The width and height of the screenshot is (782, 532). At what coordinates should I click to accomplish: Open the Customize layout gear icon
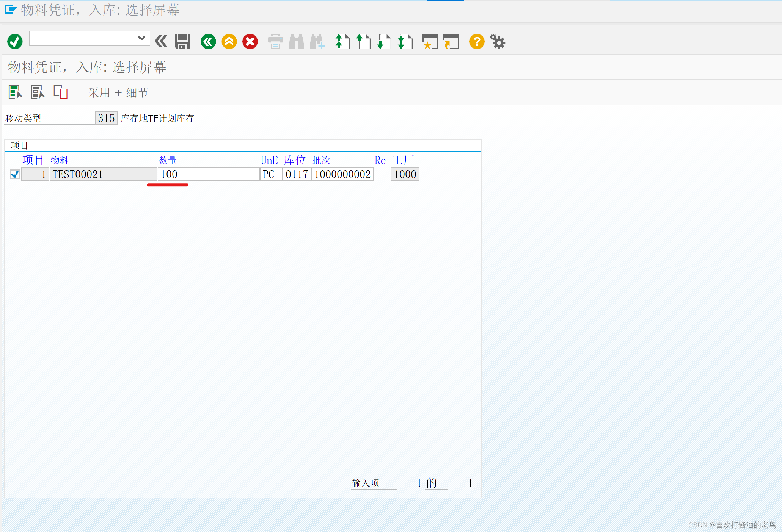tap(498, 41)
